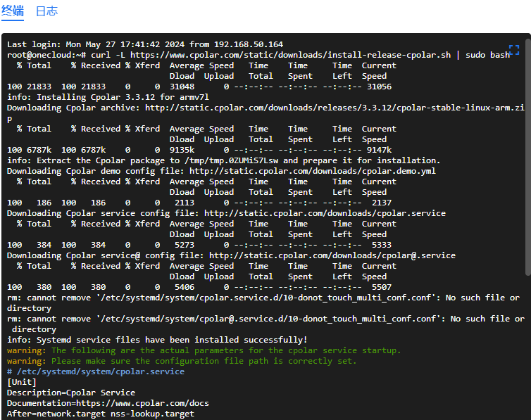
Task: Click the yellow 'warning:' label on first warning
Action: pyautogui.click(x=27, y=350)
